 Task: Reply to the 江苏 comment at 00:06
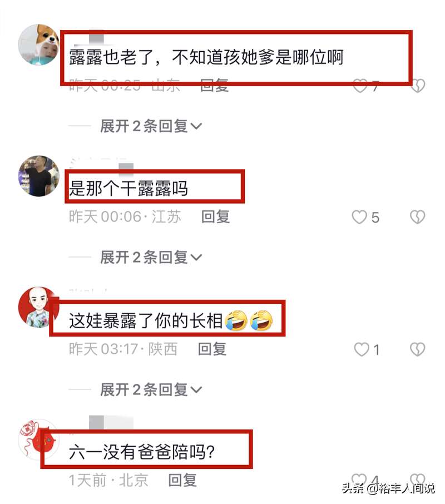point(216,216)
